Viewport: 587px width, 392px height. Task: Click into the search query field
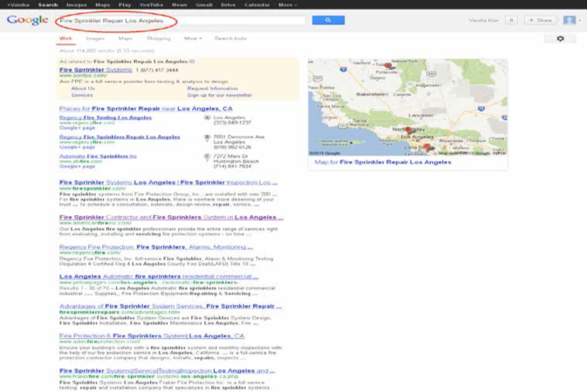[x=181, y=21]
